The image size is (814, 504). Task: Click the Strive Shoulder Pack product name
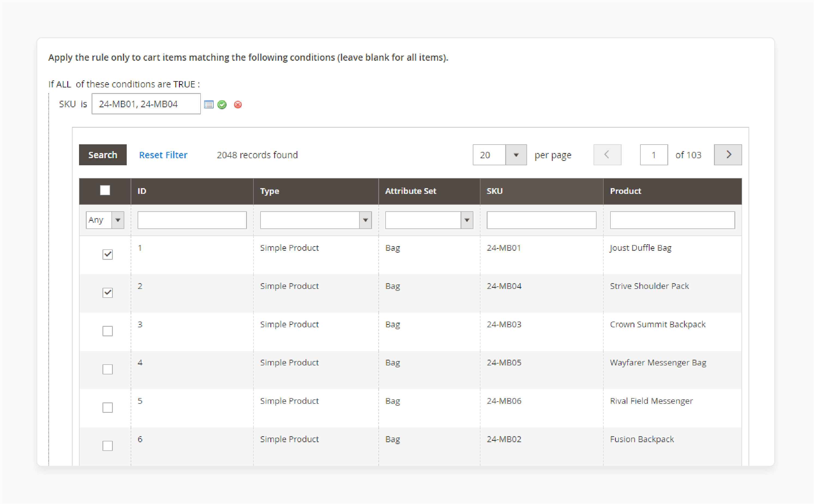pyautogui.click(x=649, y=286)
